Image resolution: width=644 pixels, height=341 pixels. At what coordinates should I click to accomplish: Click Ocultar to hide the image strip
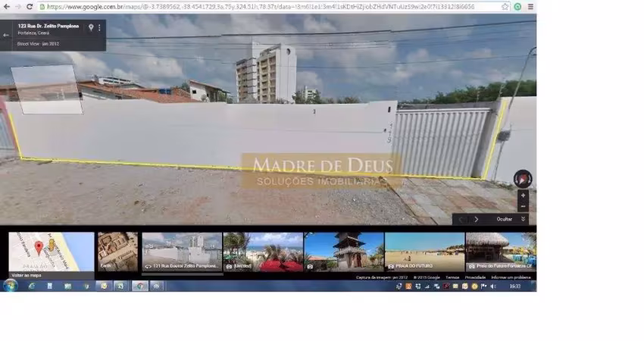[505, 219]
